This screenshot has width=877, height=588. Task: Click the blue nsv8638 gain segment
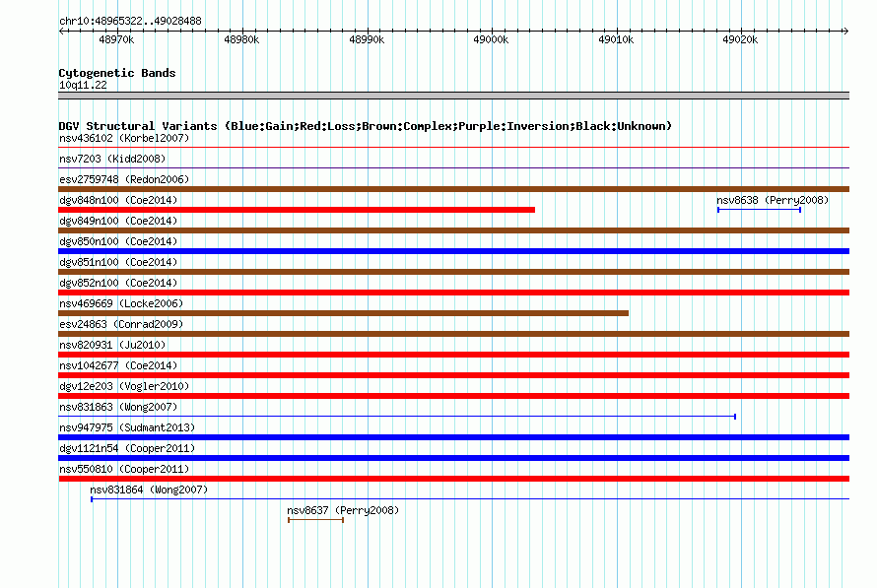759,210
